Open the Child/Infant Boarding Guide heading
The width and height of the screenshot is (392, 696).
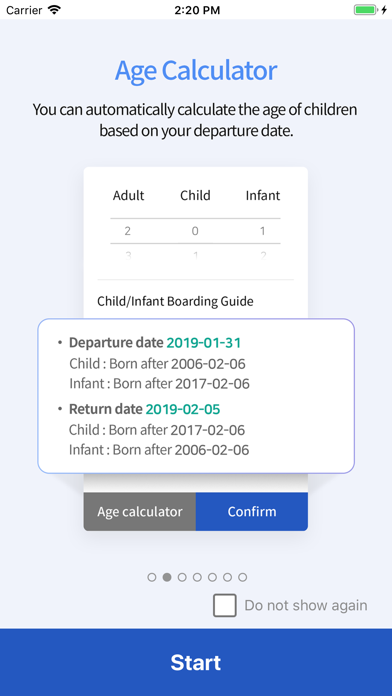pyautogui.click(x=175, y=301)
